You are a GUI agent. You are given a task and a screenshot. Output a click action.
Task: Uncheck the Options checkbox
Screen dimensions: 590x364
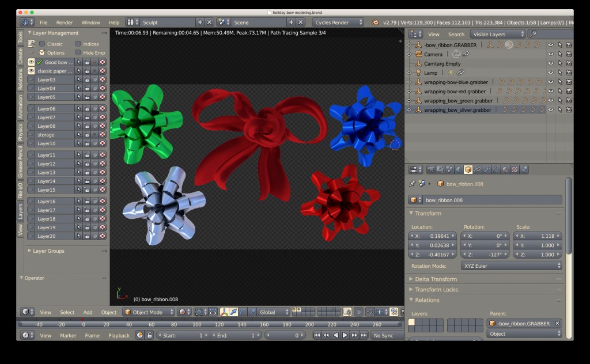point(42,52)
